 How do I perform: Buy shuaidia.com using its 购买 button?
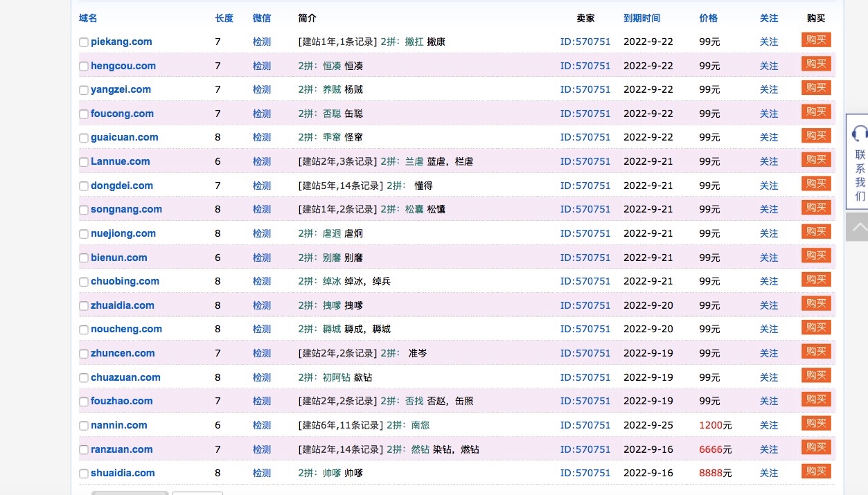(816, 471)
